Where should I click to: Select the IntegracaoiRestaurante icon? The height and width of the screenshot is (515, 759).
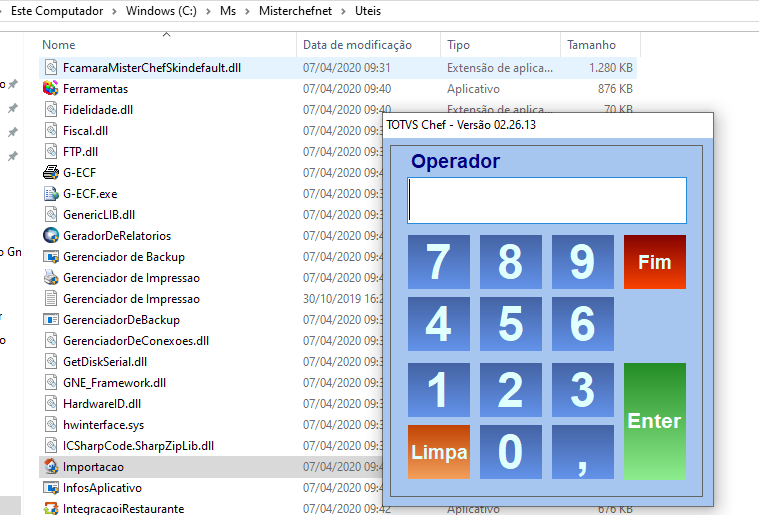(x=51, y=508)
